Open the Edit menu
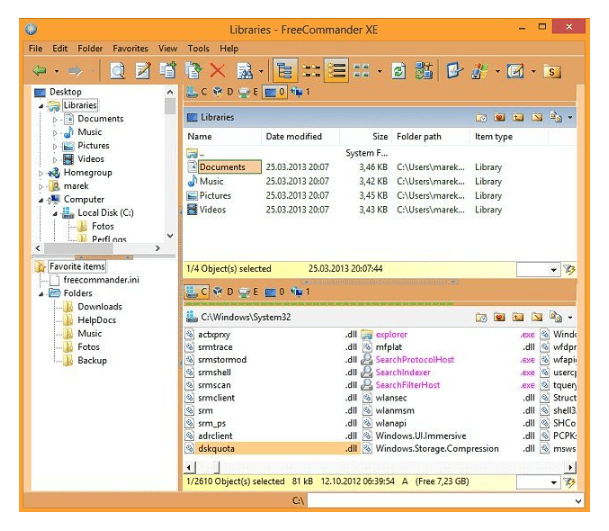 tap(60, 49)
